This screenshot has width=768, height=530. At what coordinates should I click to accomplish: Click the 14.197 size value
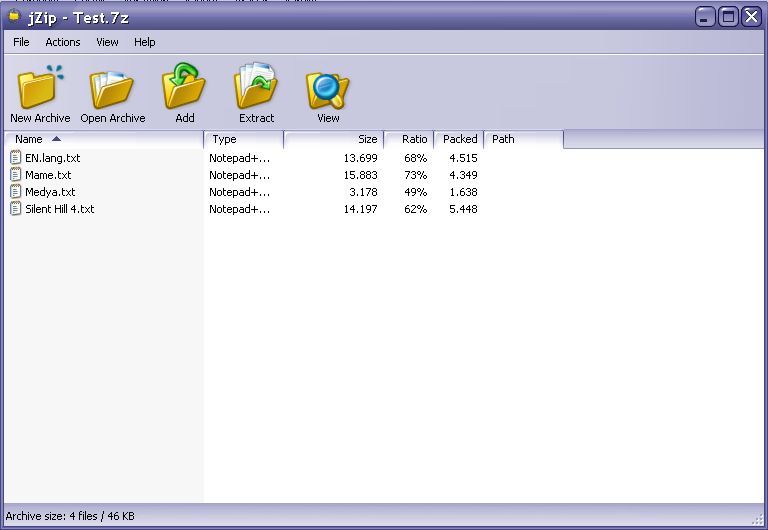coord(360,209)
